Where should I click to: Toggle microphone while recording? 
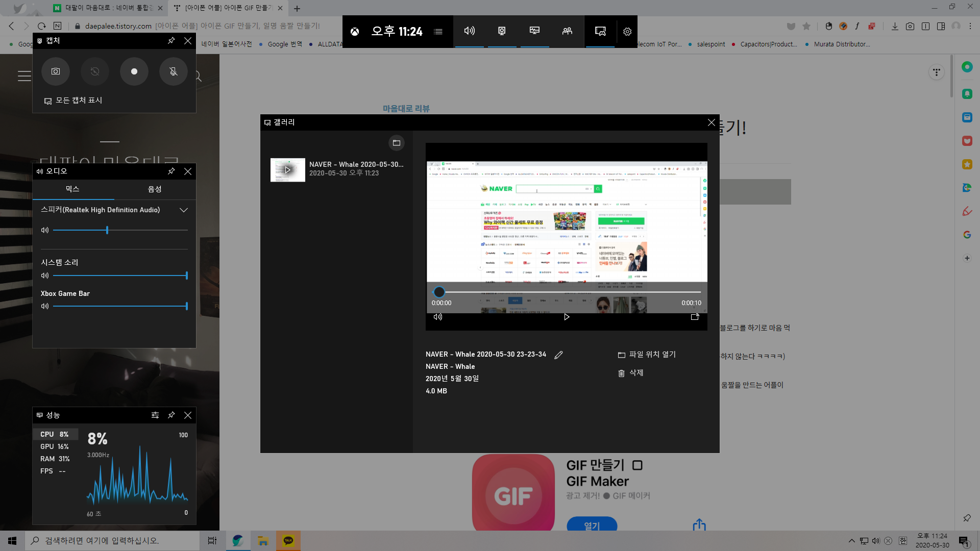pyautogui.click(x=173, y=71)
